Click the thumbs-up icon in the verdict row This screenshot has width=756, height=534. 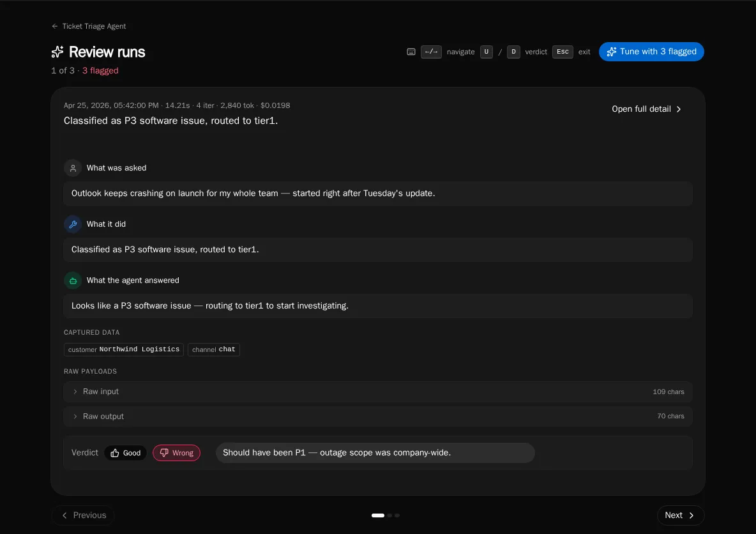[115, 452]
